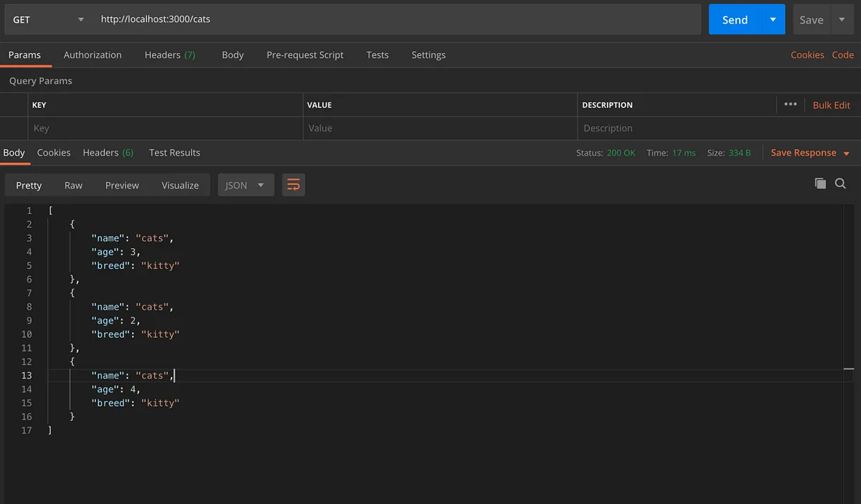Expand the Save button dropdown arrow

click(x=842, y=19)
